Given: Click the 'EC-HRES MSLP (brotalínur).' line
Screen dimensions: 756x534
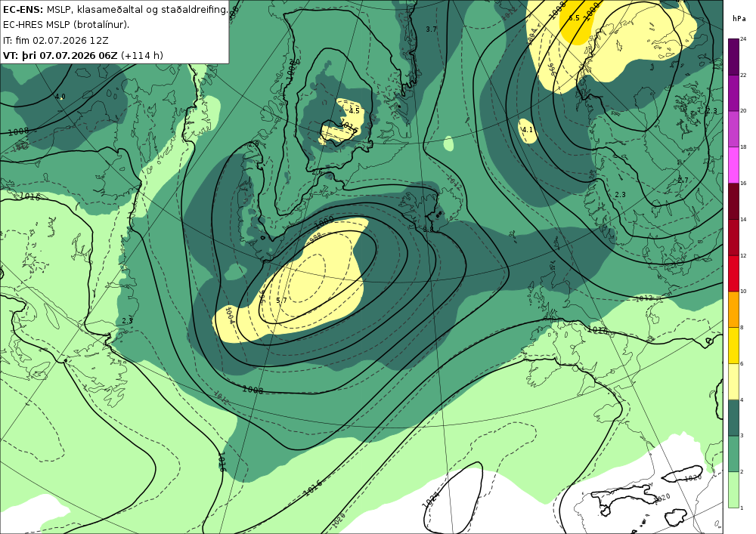Looking at the screenshot, I should [66, 25].
